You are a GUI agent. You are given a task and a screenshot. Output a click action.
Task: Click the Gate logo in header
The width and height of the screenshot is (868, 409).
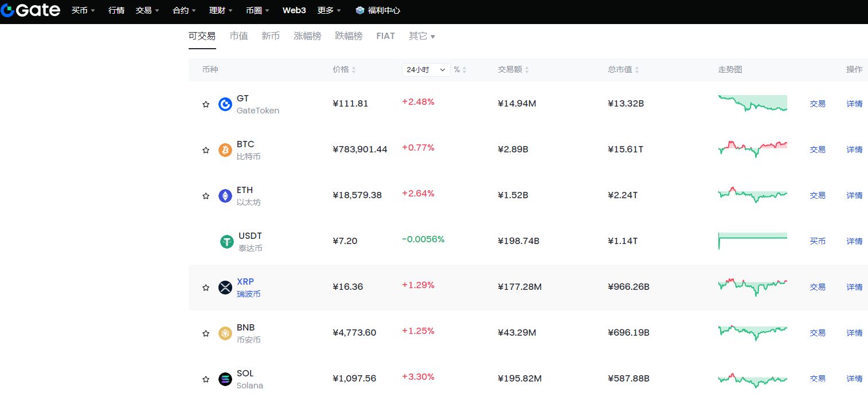[30, 10]
